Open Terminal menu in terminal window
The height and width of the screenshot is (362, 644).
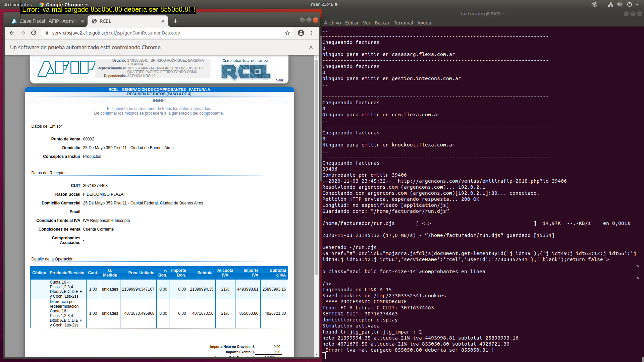(x=404, y=23)
